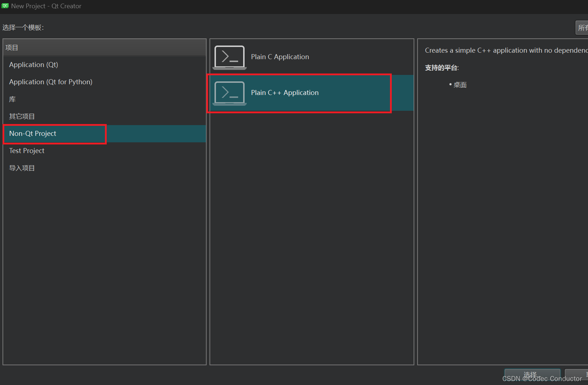588x385 pixels.
Task: Choose the Plain C Application template
Action: pos(312,57)
